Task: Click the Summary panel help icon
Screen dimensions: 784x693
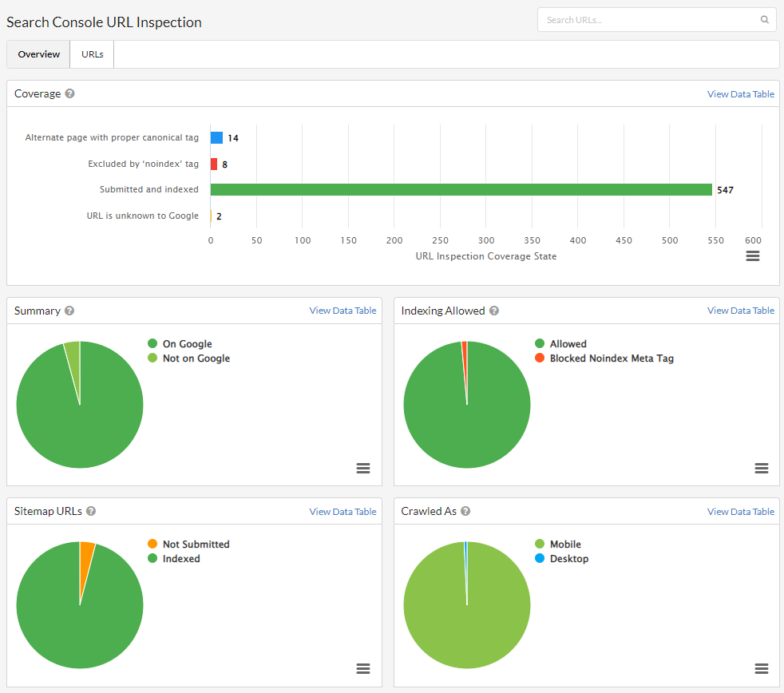Action: (68, 311)
